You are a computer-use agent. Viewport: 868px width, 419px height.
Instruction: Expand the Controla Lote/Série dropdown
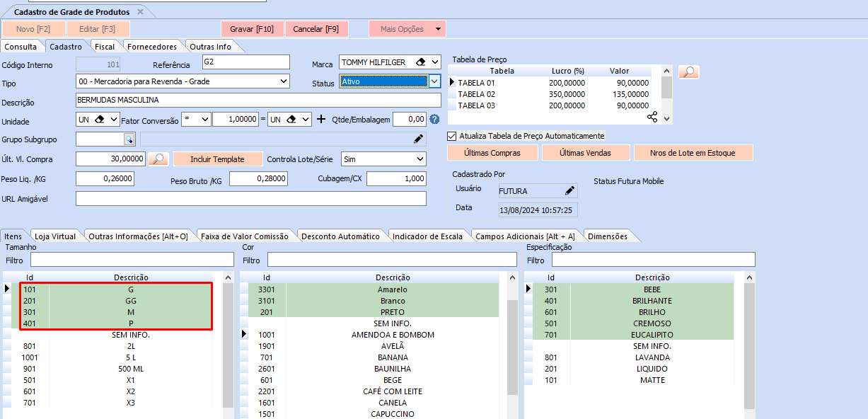click(419, 159)
